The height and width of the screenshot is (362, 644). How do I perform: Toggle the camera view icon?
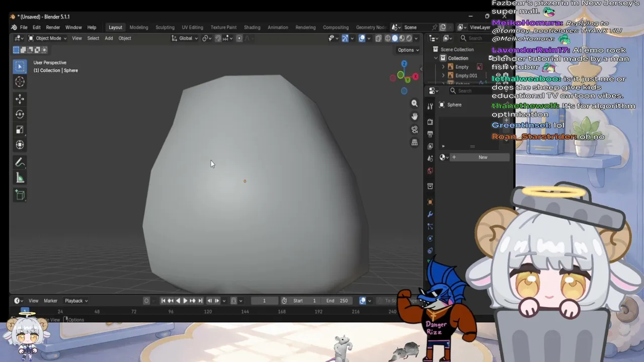coord(415,129)
